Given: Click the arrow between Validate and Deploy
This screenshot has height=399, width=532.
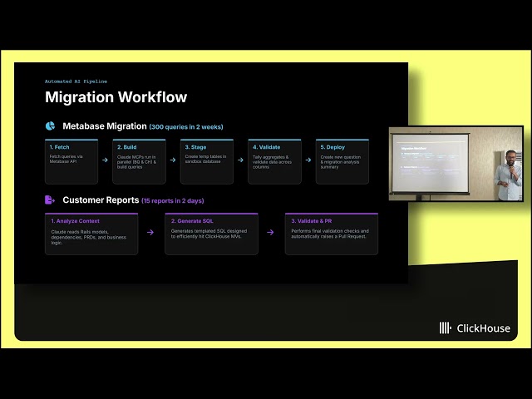Looking at the screenshot, I should point(308,160).
